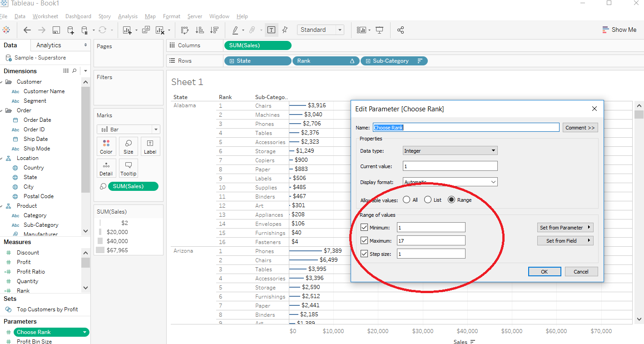Toggle the Show Mark Labels icon
Viewport: 644px width, 344px height.
click(272, 30)
